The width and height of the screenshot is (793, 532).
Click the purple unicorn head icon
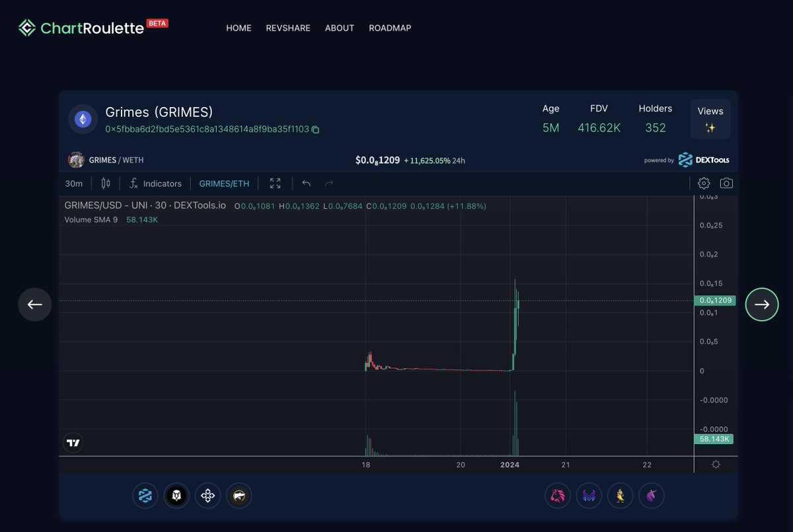(x=652, y=495)
